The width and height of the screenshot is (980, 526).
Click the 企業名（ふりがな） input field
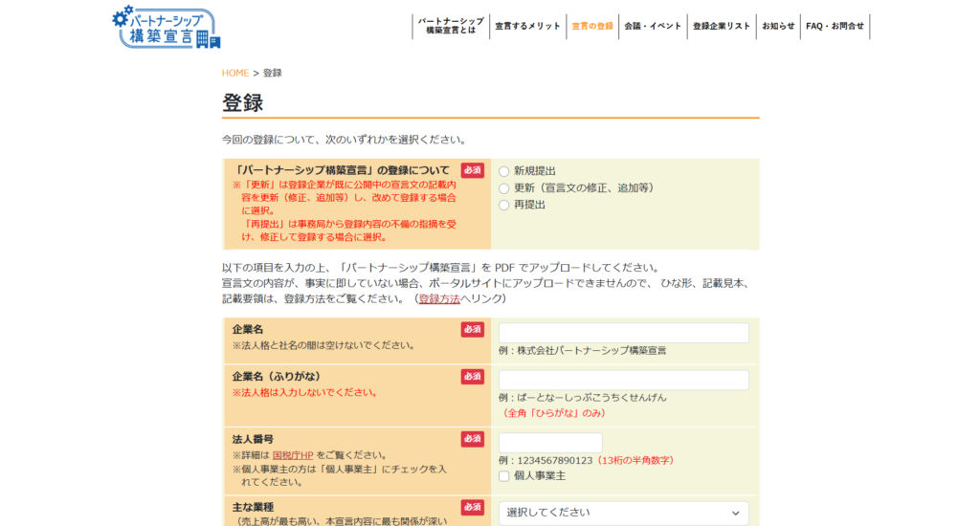click(x=623, y=380)
